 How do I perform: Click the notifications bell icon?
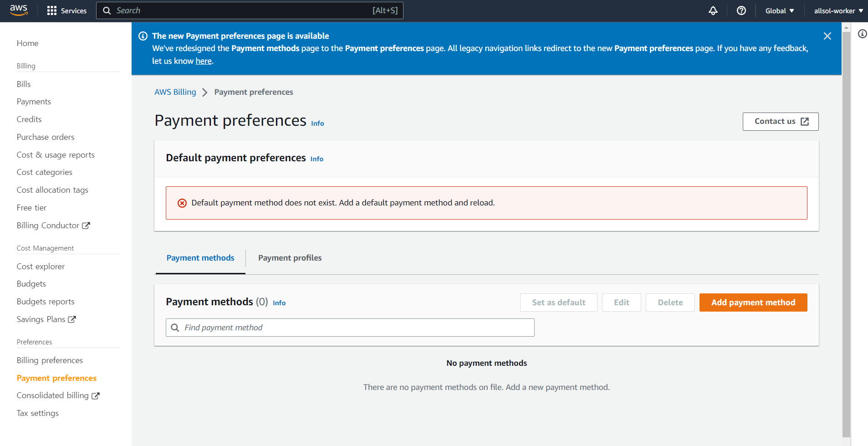(x=713, y=10)
